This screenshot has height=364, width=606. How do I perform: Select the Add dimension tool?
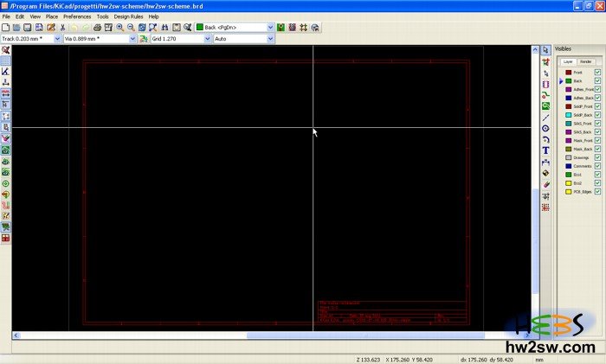[x=545, y=163]
